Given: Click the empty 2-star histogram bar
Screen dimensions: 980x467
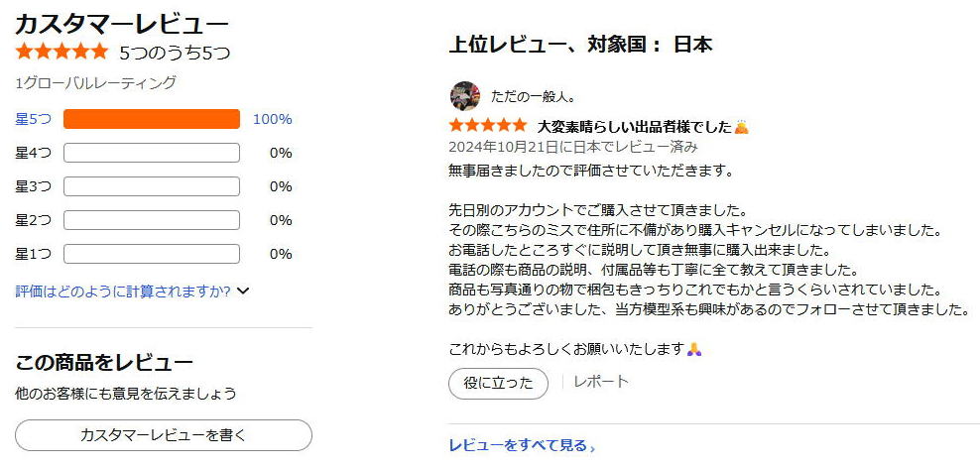Looking at the screenshot, I should point(152,220).
